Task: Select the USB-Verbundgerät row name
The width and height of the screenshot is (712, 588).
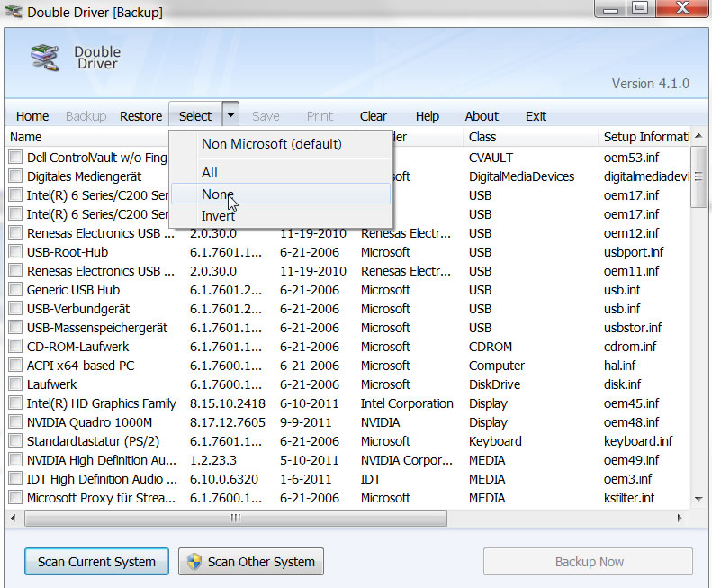Action: pyautogui.click(x=78, y=309)
